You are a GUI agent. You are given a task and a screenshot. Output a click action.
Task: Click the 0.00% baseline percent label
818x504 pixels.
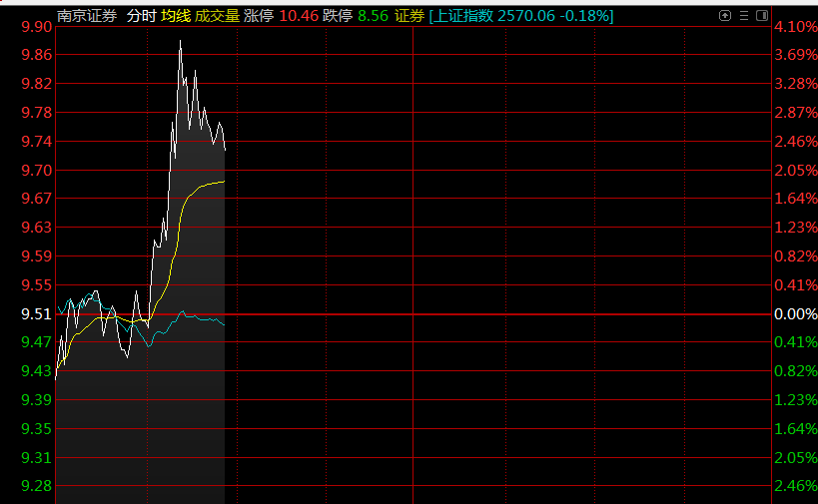[x=796, y=313]
